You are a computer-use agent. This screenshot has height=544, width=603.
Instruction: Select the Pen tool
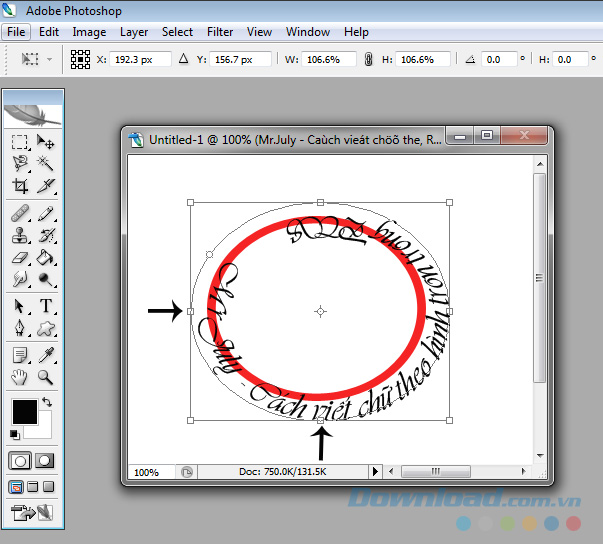[20, 328]
